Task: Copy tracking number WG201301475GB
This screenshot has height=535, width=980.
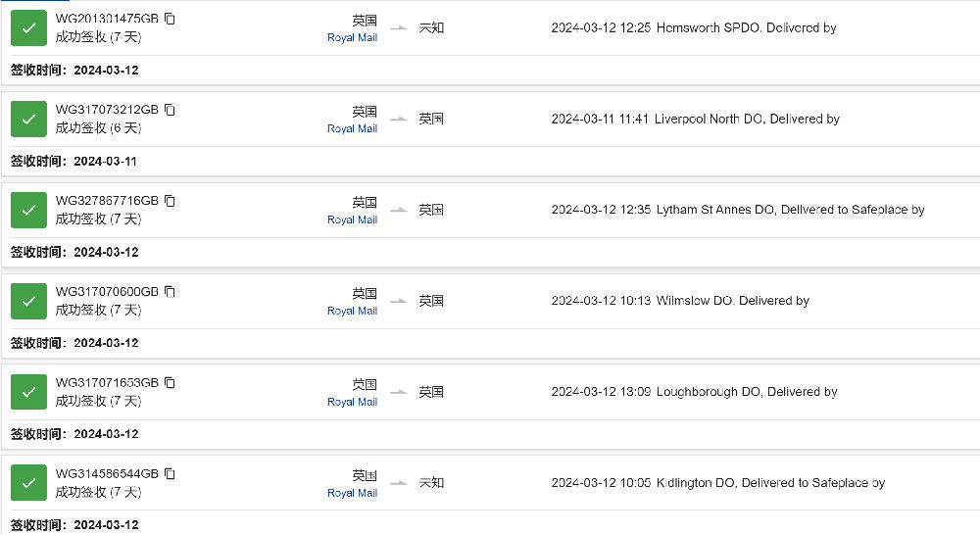Action: pos(170,19)
